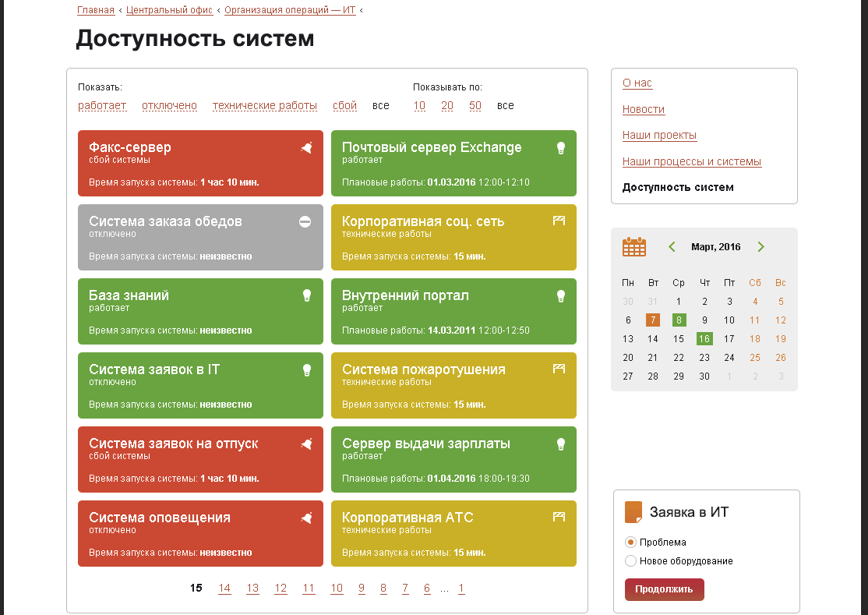The width and height of the screenshot is (868, 615).
Task: Go to next month in calendar
Action: (x=761, y=247)
